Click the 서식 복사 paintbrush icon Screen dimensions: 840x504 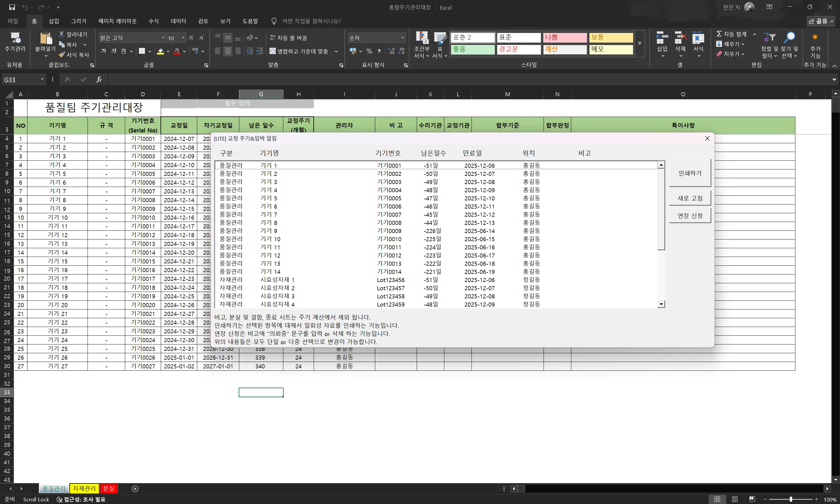62,55
